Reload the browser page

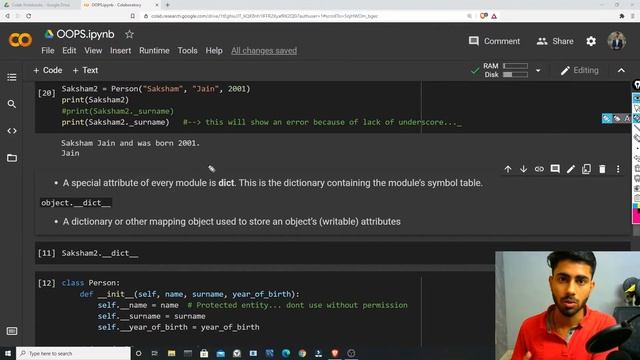pyautogui.click(x=29, y=16)
